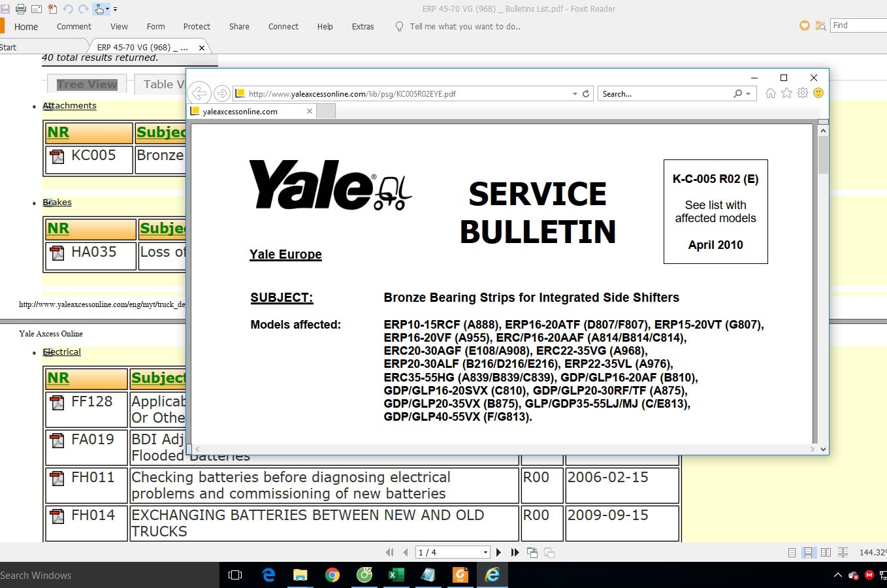This screenshot has height=588, width=887.
Task: Click the Redo arrow in Foxit toolbar
Action: coord(83,9)
